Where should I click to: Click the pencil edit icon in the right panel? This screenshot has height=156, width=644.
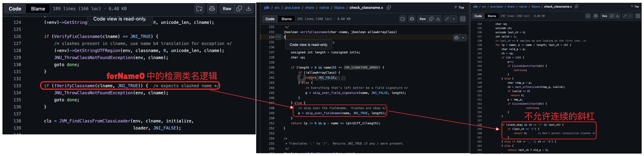[x=625, y=16]
